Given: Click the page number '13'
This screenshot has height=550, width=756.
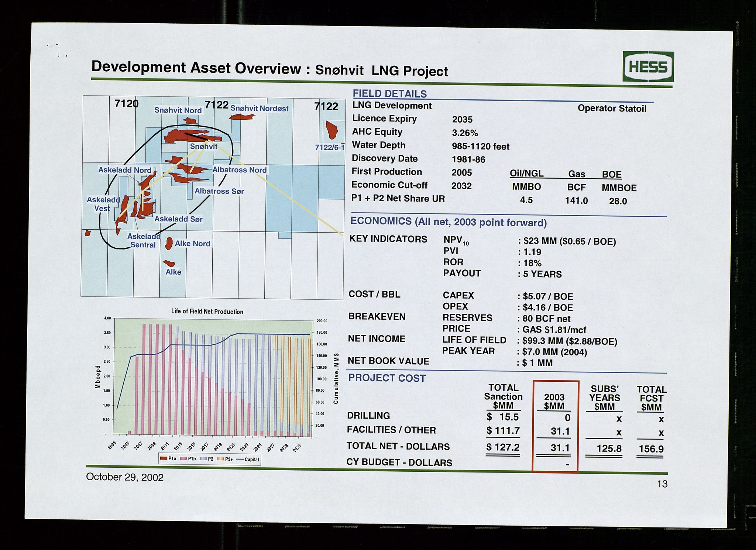Looking at the screenshot, I should click(662, 484).
